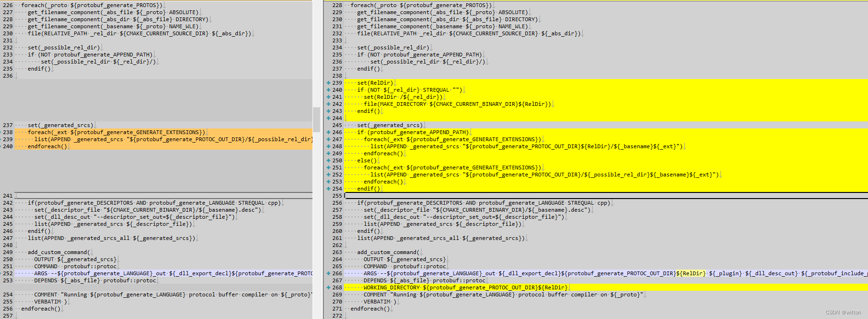Click the plus marker next to line 244
The image size is (868, 319).
click(x=328, y=118)
